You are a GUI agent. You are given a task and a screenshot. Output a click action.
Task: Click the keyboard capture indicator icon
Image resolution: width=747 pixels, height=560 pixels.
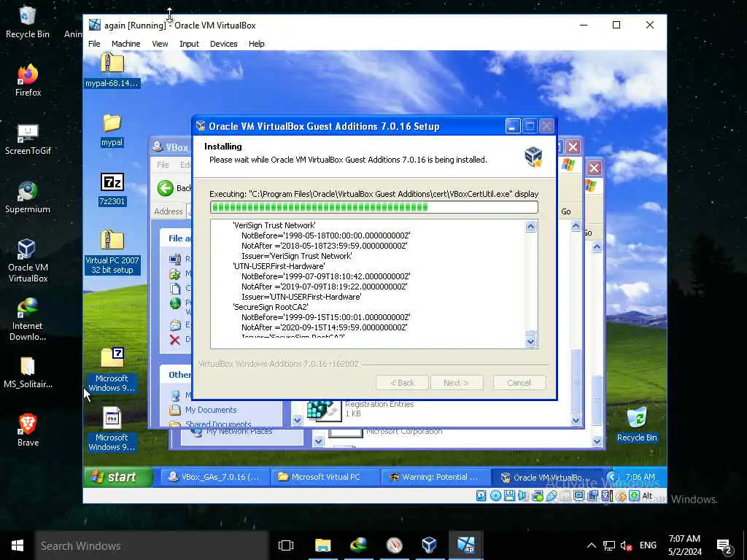click(x=634, y=496)
